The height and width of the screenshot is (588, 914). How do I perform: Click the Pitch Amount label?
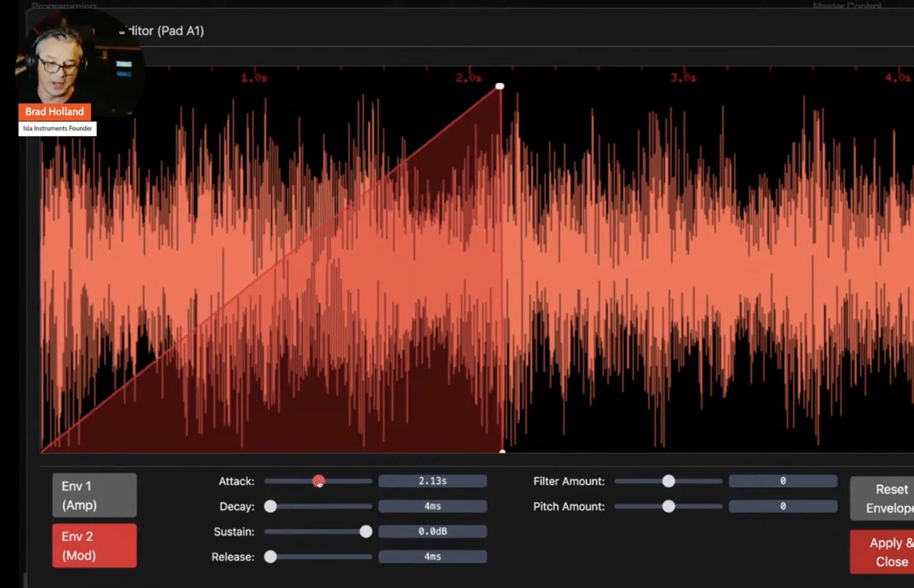tap(569, 507)
